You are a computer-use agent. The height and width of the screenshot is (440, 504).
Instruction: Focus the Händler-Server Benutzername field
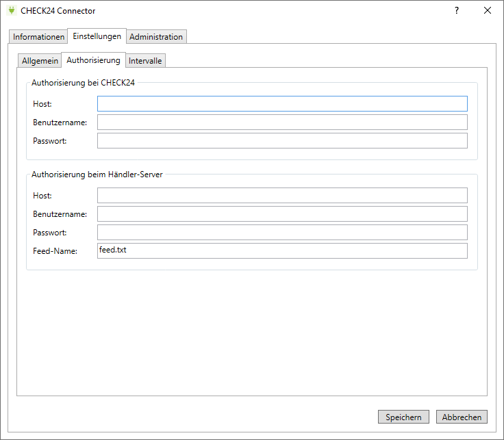[x=282, y=214]
